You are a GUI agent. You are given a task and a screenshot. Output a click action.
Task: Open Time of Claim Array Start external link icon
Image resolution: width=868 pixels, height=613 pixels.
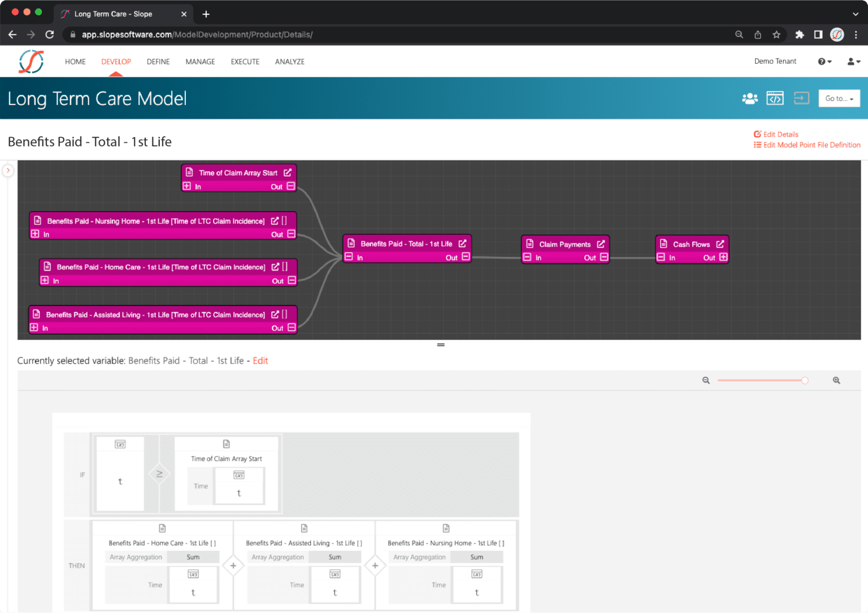point(288,173)
